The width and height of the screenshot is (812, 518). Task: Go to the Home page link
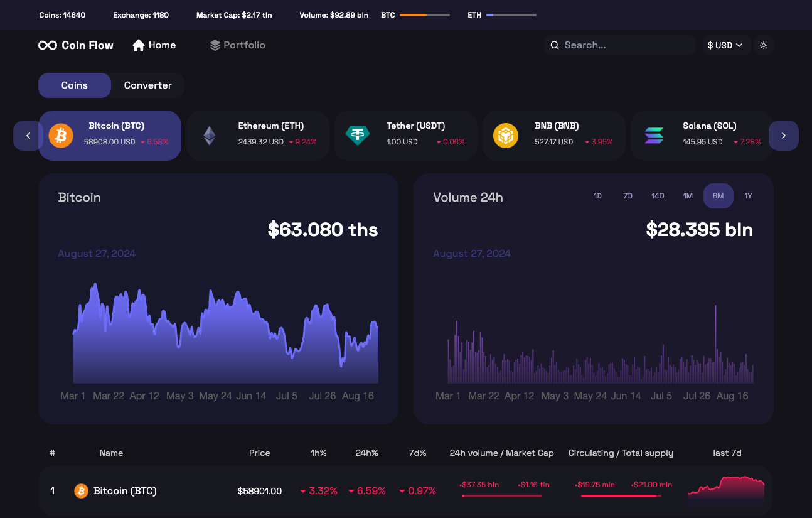coord(154,45)
